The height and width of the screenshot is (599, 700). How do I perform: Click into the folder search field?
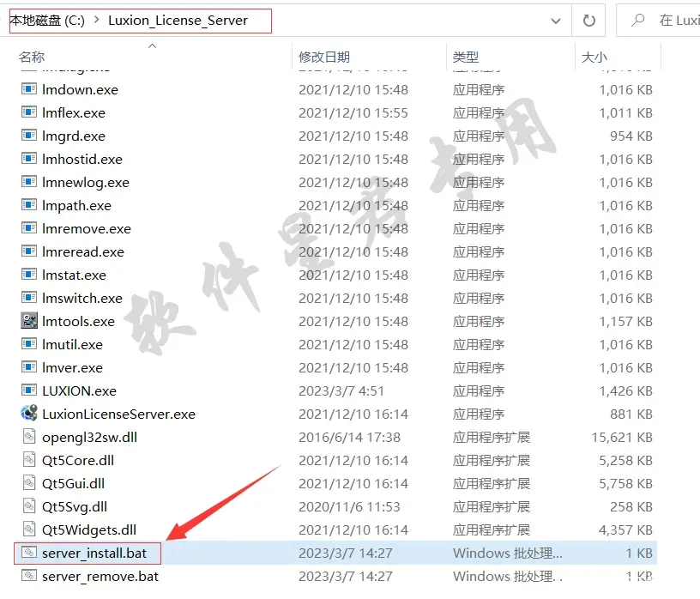pyautogui.click(x=658, y=21)
